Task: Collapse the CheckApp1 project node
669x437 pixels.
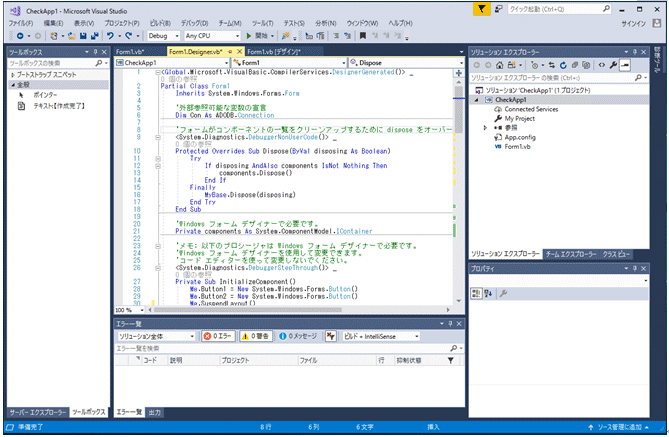Action: click(477, 100)
